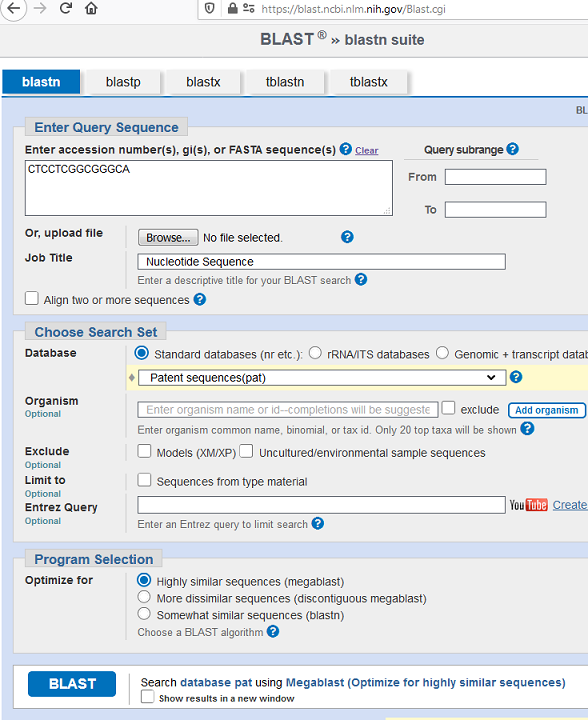Click the shield tracking protection icon

point(209,8)
